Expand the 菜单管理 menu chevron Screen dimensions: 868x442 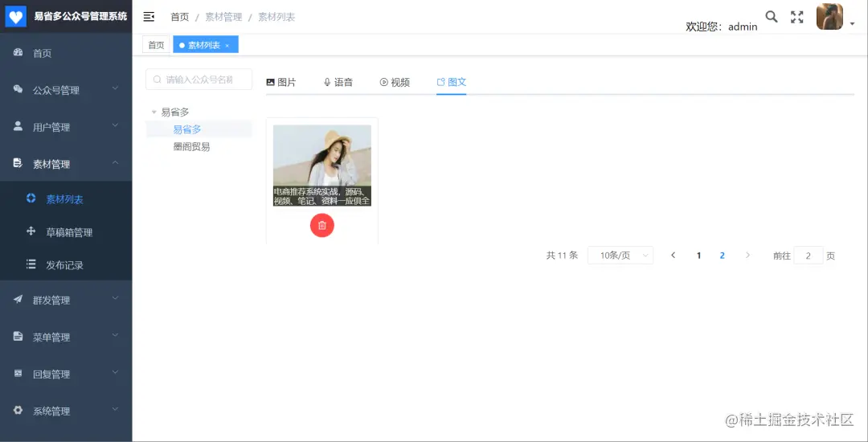point(115,335)
